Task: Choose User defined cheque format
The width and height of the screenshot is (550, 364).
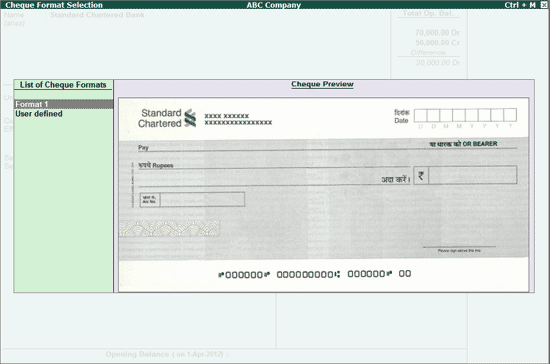Action: click(39, 114)
